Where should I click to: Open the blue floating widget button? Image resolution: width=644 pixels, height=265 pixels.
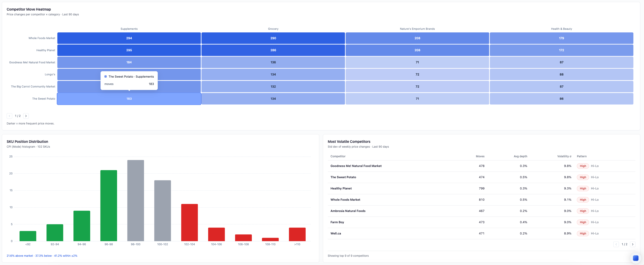click(x=635, y=258)
